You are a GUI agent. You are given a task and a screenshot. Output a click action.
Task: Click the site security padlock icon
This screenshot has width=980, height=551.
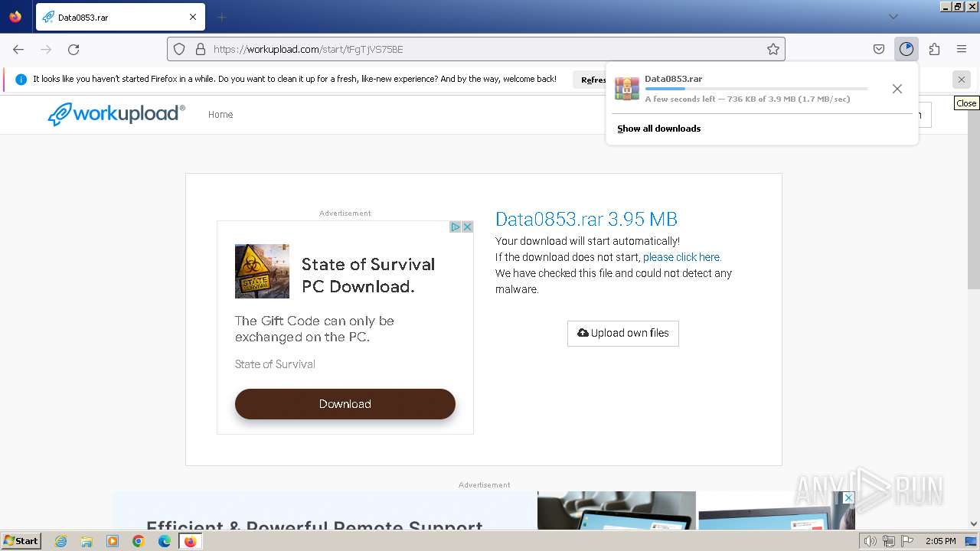coord(201,49)
